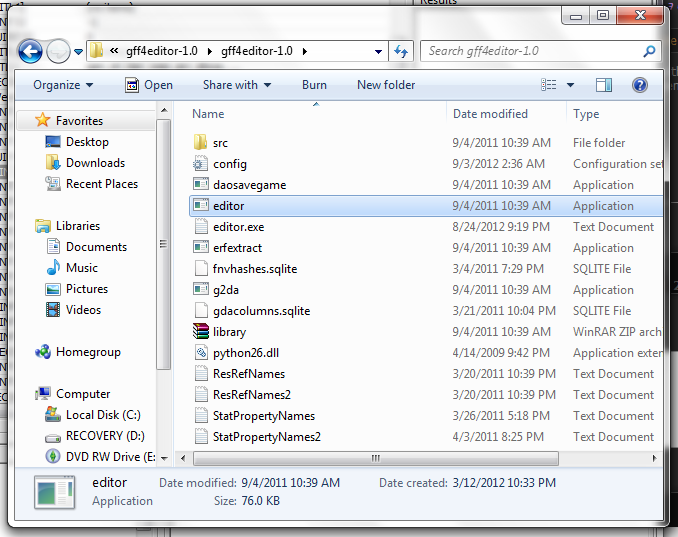The width and height of the screenshot is (678, 537).
Task: Click the Open toolbar button
Action: tap(149, 85)
